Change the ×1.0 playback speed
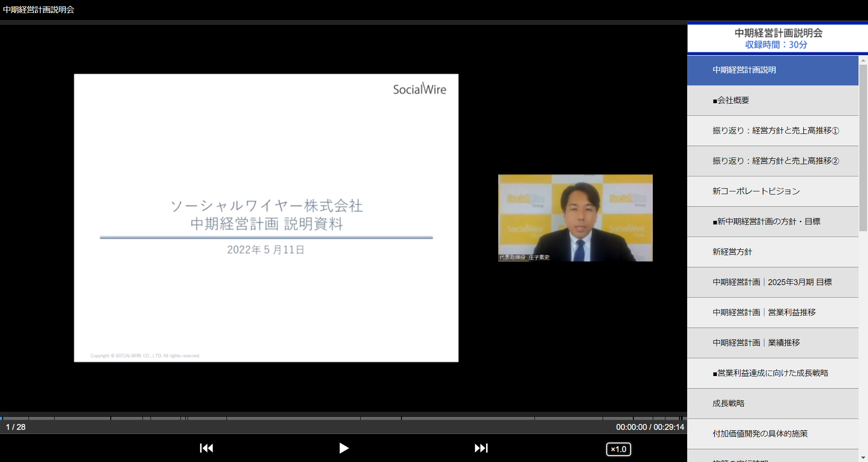The image size is (868, 462). [618, 449]
